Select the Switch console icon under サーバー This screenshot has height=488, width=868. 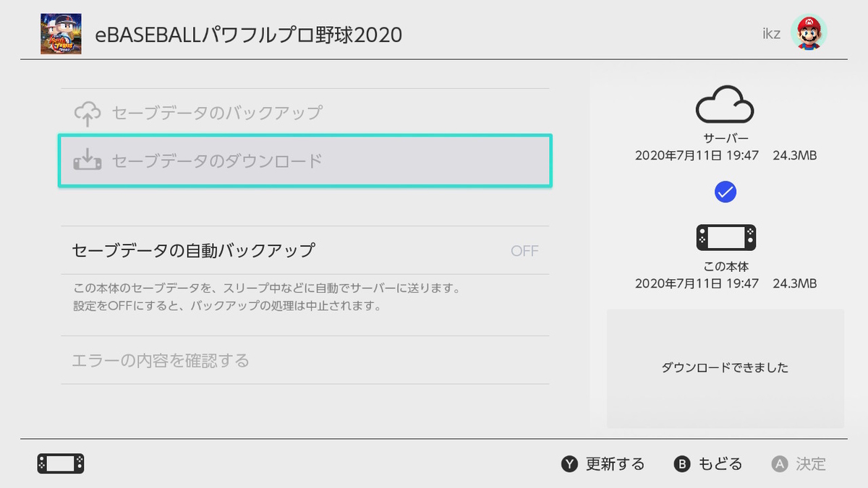click(726, 238)
